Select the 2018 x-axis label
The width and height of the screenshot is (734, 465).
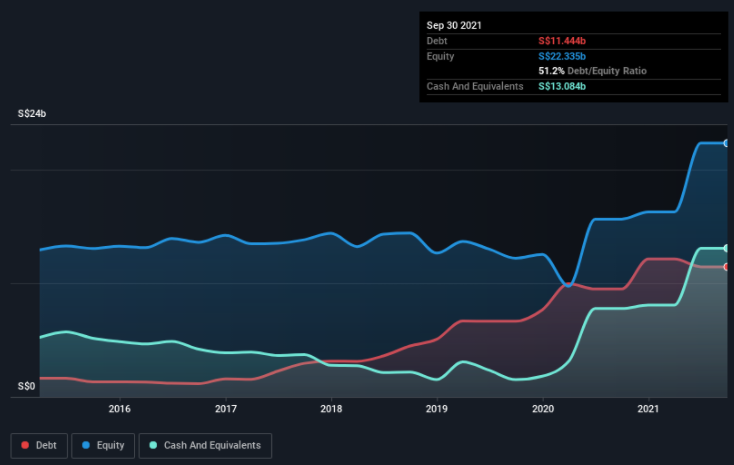click(x=331, y=408)
